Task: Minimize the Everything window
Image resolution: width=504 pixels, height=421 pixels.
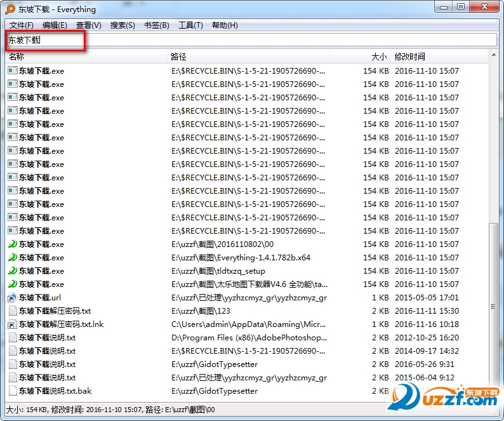Action: [444, 6]
